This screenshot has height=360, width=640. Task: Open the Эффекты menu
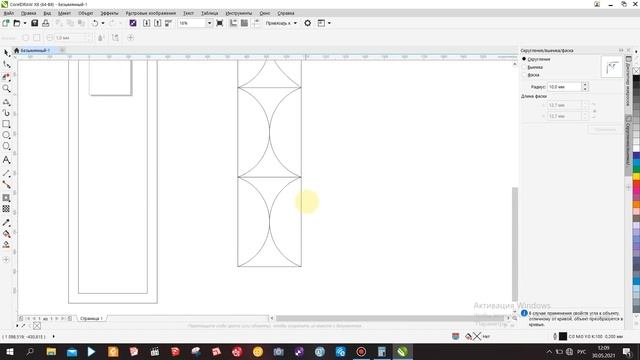pyautogui.click(x=109, y=13)
